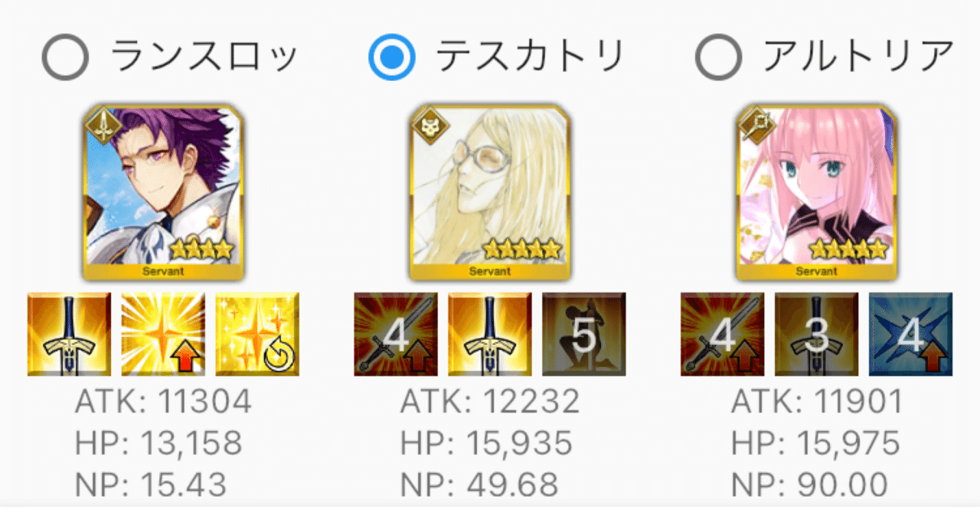Tap Tezcatlipoca's golden sword skill icon
Image resolution: width=980 pixels, height=513 pixels.
(490, 334)
